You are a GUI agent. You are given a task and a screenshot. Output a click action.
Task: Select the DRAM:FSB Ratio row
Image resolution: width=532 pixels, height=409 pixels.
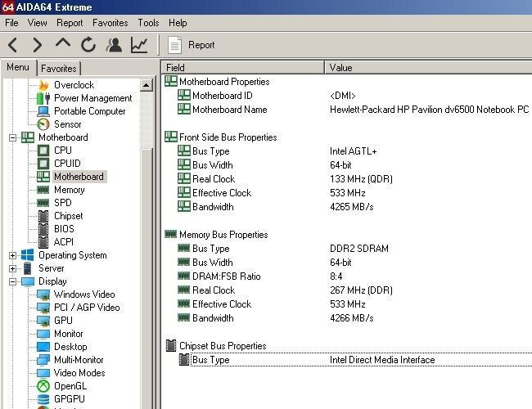click(x=346, y=276)
